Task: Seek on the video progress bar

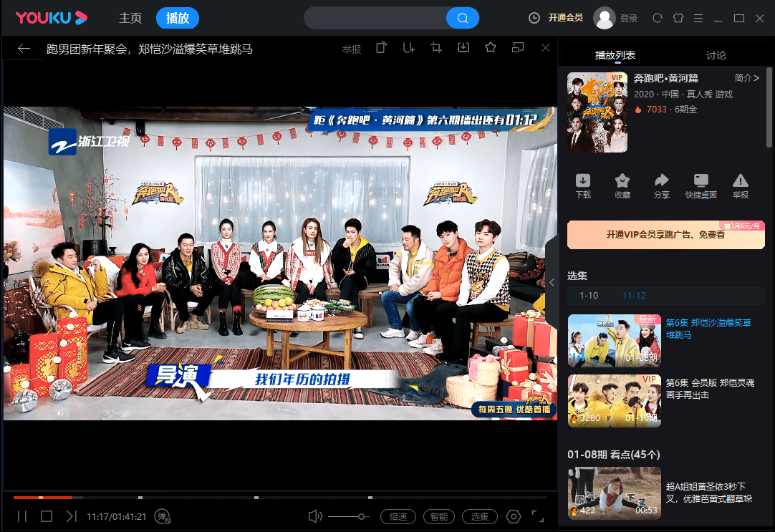Action: tap(280, 497)
